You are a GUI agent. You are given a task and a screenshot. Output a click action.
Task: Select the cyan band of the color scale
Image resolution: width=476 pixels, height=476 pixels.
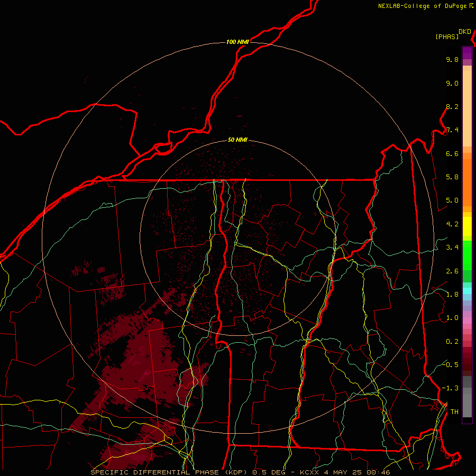tap(467, 291)
